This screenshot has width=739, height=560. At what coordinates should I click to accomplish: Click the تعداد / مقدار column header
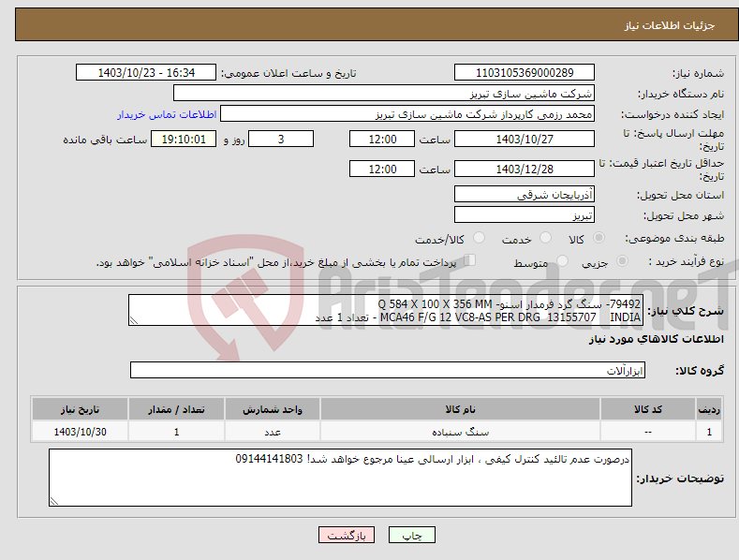(x=176, y=409)
